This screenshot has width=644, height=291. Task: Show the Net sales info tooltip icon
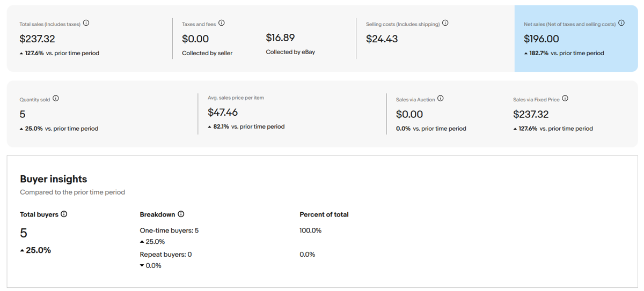[621, 23]
